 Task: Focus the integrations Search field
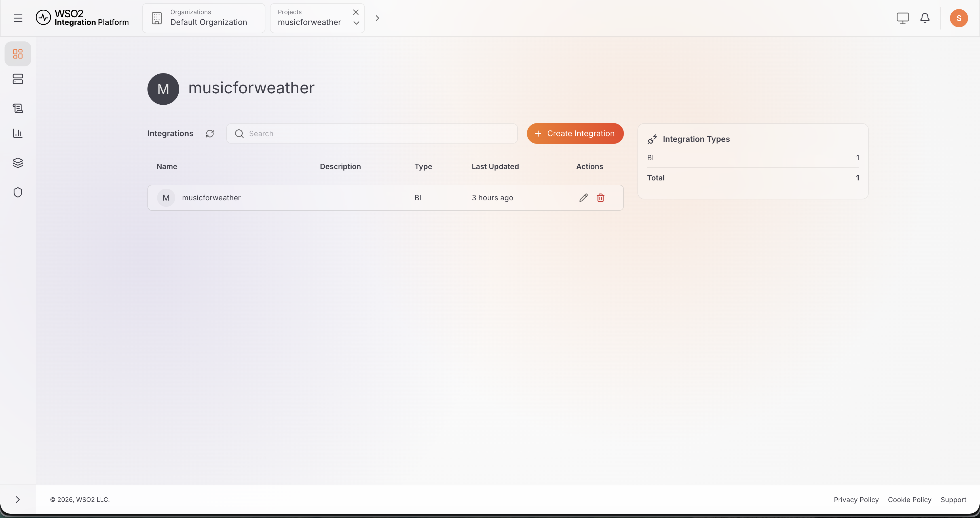click(x=372, y=134)
